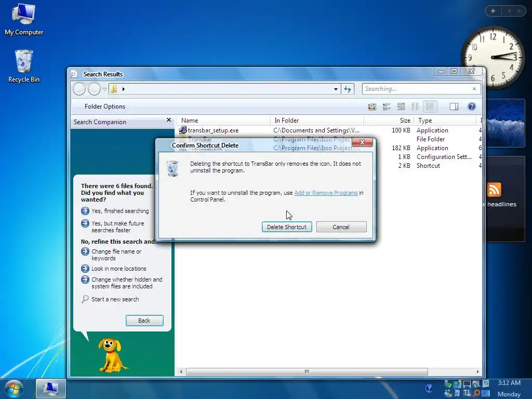The width and height of the screenshot is (532, 399).
Task: Open recent pages dropdown beside nav arrows
Action: coord(104,89)
